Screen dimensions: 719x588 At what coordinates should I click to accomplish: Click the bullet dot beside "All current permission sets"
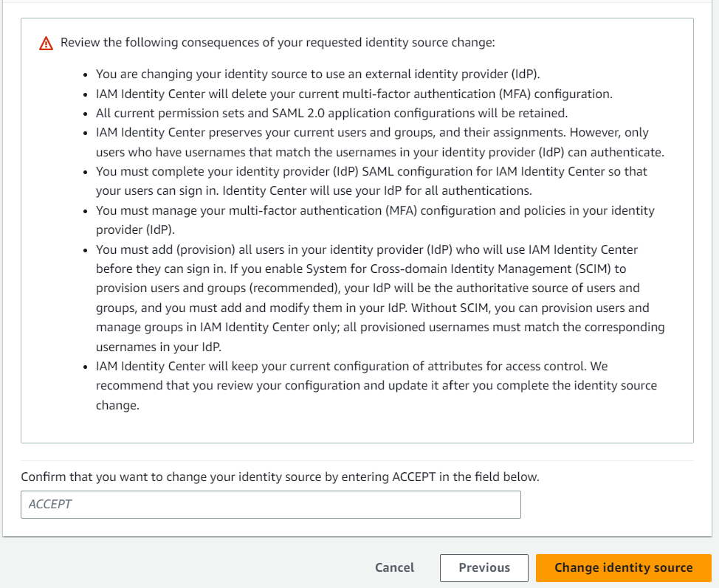[86, 114]
